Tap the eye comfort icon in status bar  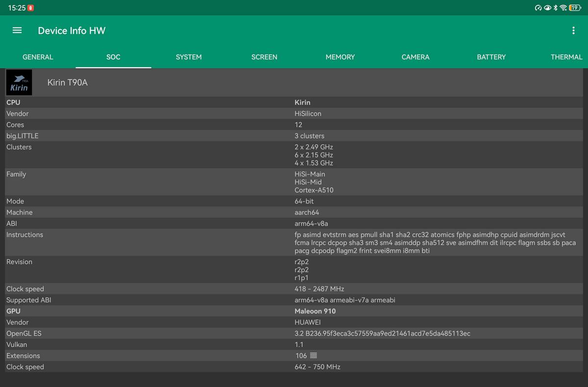click(x=547, y=8)
